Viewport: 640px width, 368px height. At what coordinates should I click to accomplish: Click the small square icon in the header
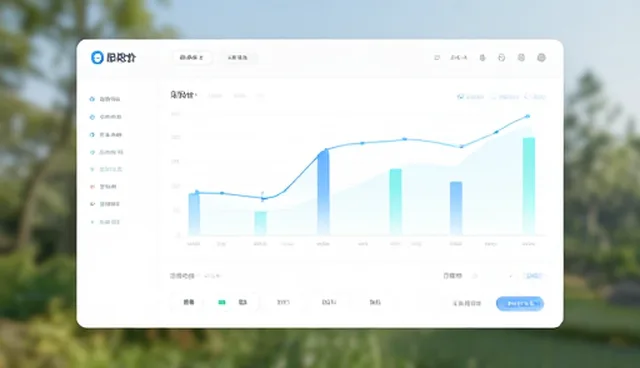coord(437,58)
